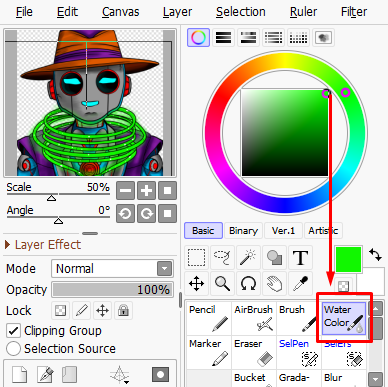This screenshot has width=388, height=387.
Task: Open the File menu
Action: pyautogui.click(x=24, y=12)
